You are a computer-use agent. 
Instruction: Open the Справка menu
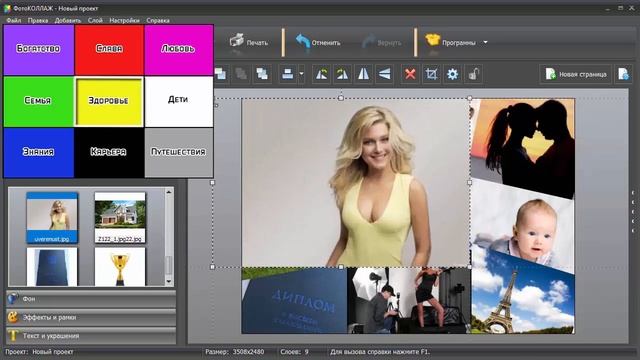158,20
